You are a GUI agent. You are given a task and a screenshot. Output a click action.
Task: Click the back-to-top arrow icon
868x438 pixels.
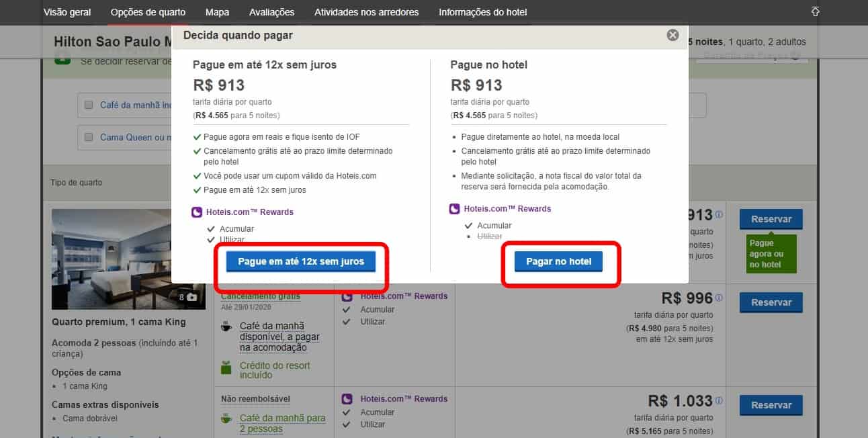pos(816,11)
